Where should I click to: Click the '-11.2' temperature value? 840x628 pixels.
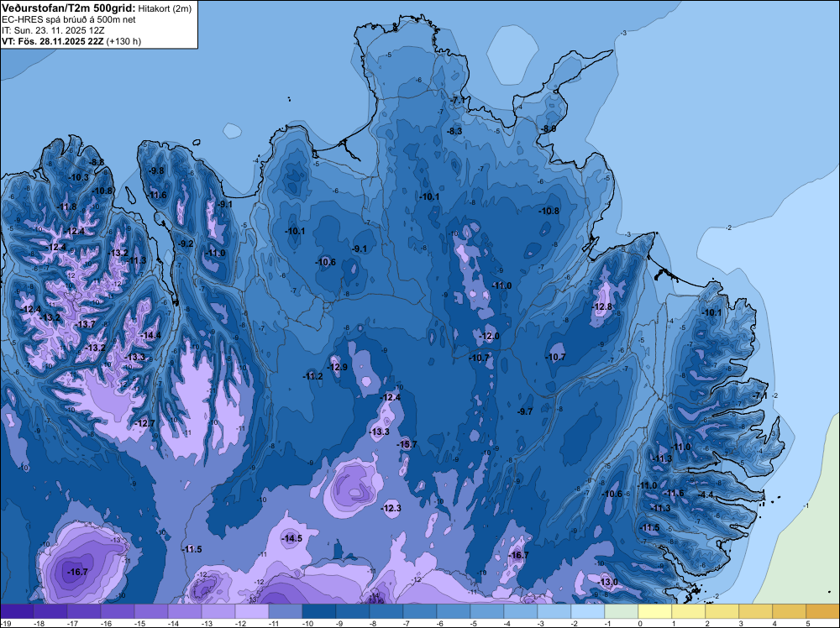pos(312,376)
